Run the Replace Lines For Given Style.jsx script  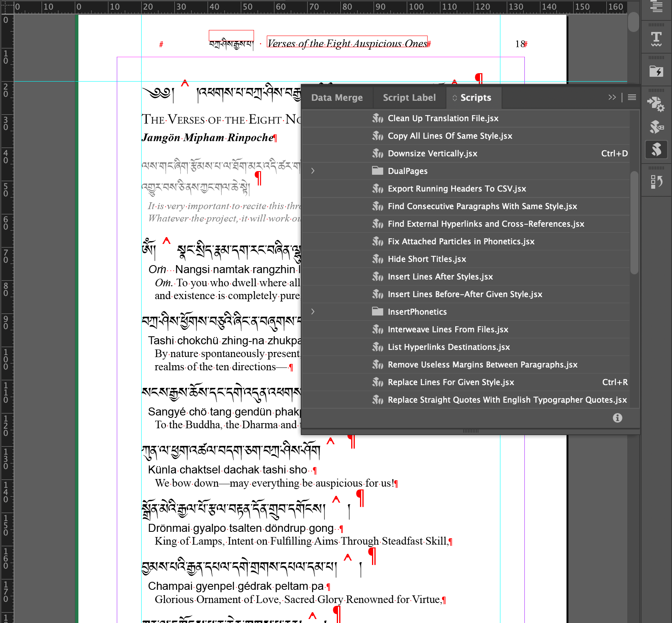(450, 382)
